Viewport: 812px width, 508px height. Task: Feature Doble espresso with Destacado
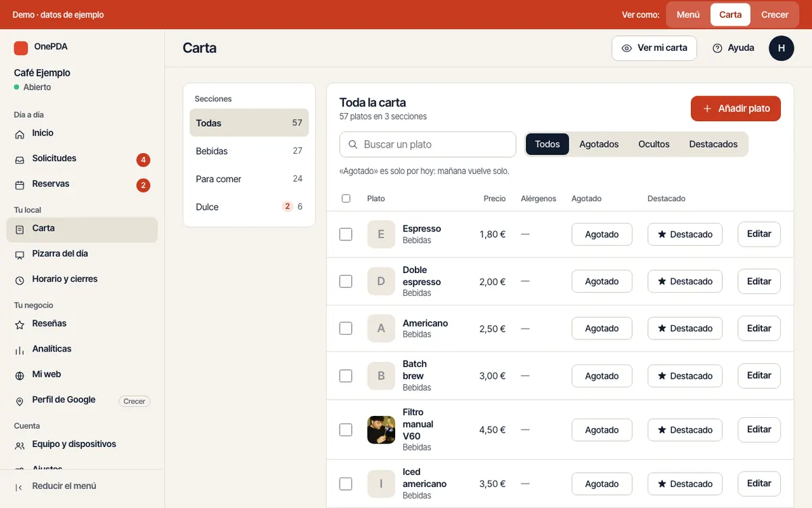point(685,281)
